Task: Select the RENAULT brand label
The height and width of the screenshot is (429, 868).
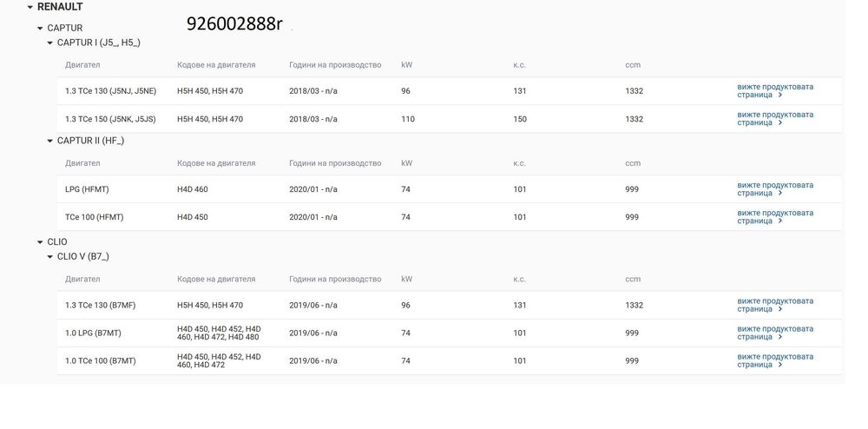Action: (60, 7)
